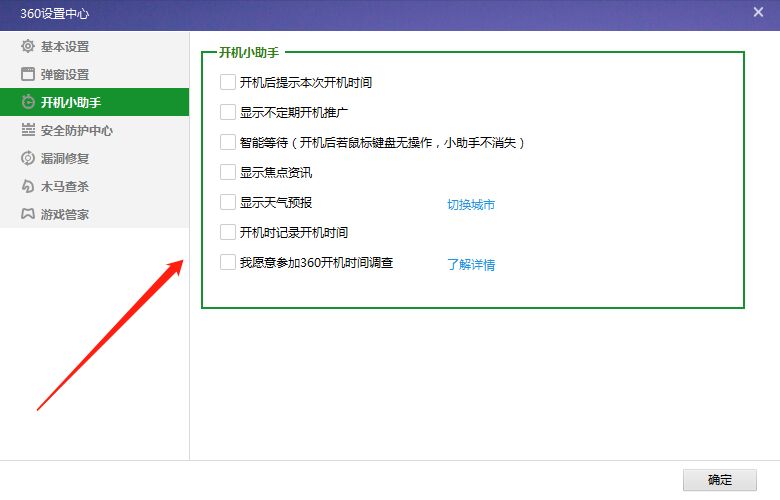Click the 确定 button
This screenshot has height=500, width=780.
719,480
